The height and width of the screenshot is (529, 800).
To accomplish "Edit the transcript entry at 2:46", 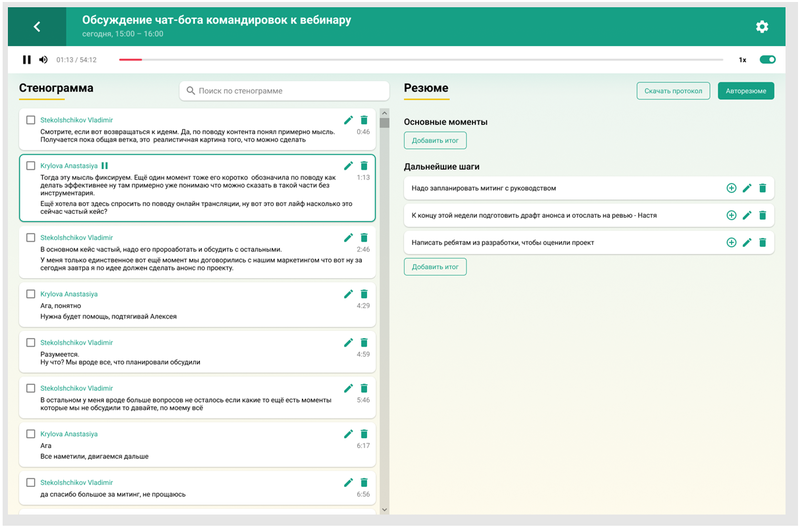I will (348, 238).
